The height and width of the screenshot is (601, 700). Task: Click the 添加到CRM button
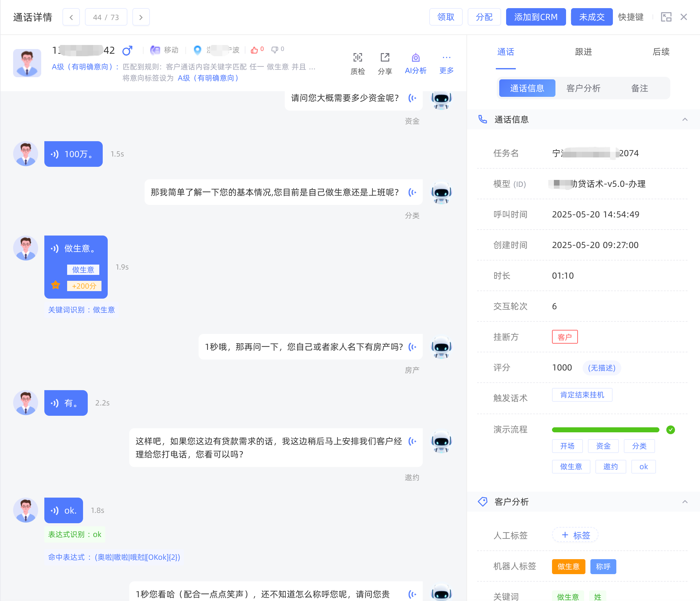point(535,17)
